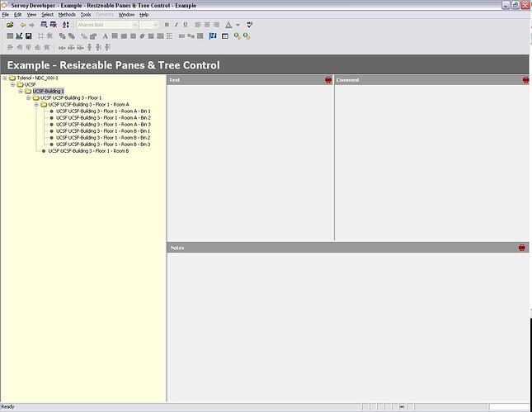
Task: Click the text color triangle icon
Action: click(x=228, y=25)
